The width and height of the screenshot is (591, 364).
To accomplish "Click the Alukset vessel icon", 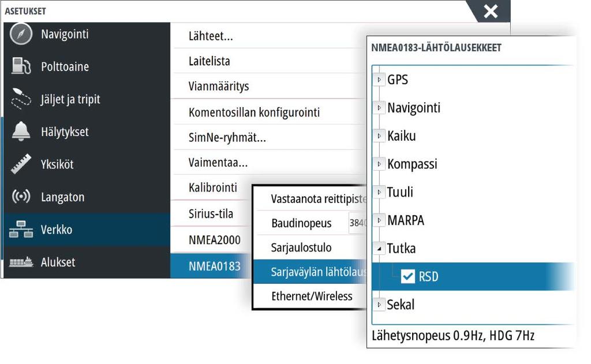I will pyautogui.click(x=21, y=261).
